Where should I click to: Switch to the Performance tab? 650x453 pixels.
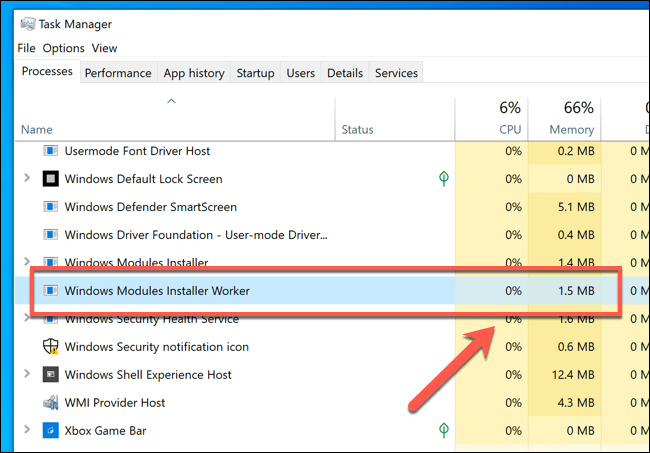[117, 73]
